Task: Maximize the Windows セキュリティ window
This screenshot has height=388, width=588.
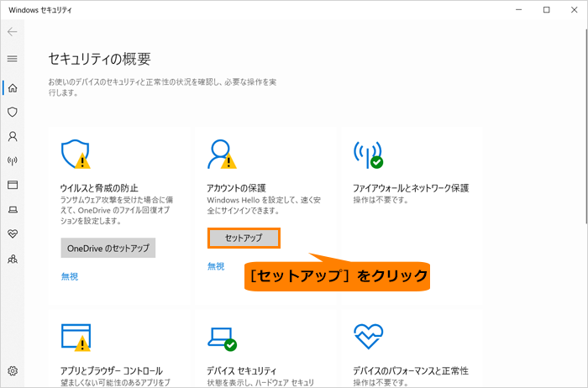Action: [x=547, y=10]
